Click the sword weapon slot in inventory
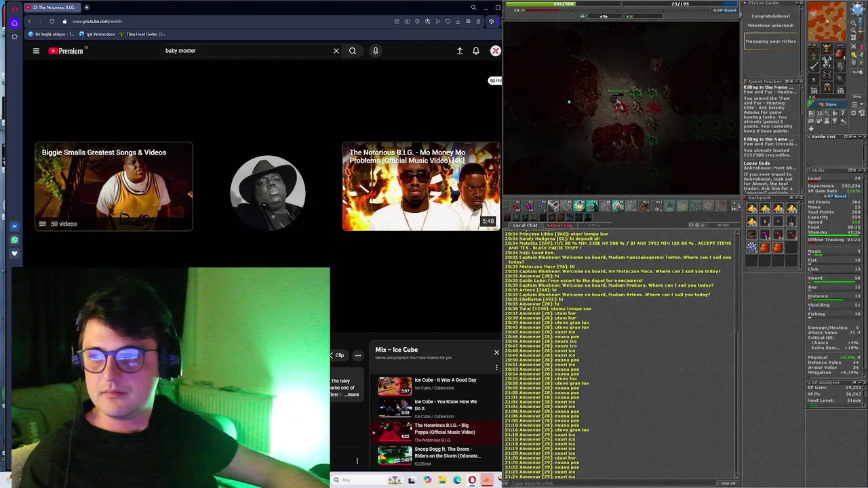This screenshot has height=488, width=868. [x=814, y=66]
